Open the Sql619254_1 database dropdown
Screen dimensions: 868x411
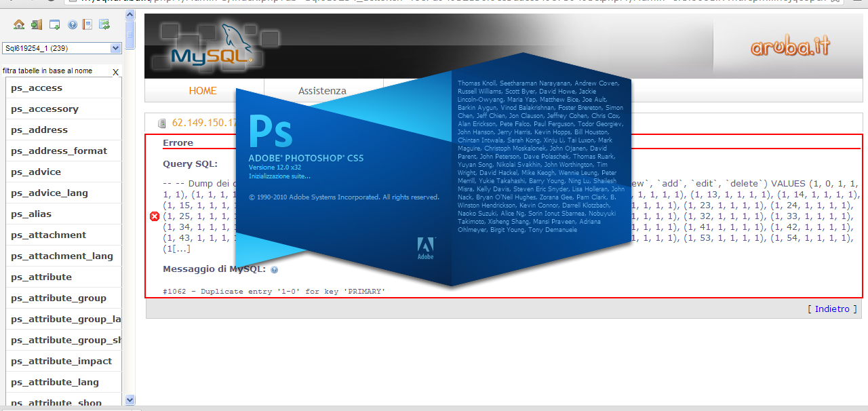coord(62,48)
